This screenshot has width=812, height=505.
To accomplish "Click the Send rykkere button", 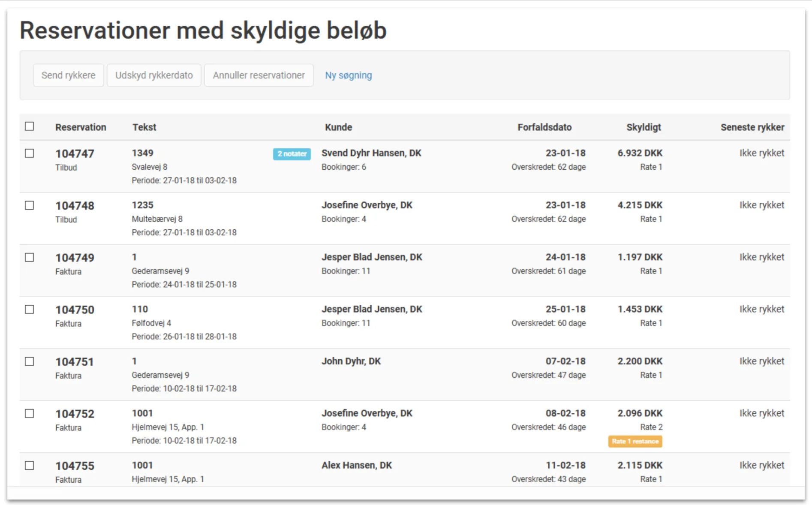I will point(68,75).
